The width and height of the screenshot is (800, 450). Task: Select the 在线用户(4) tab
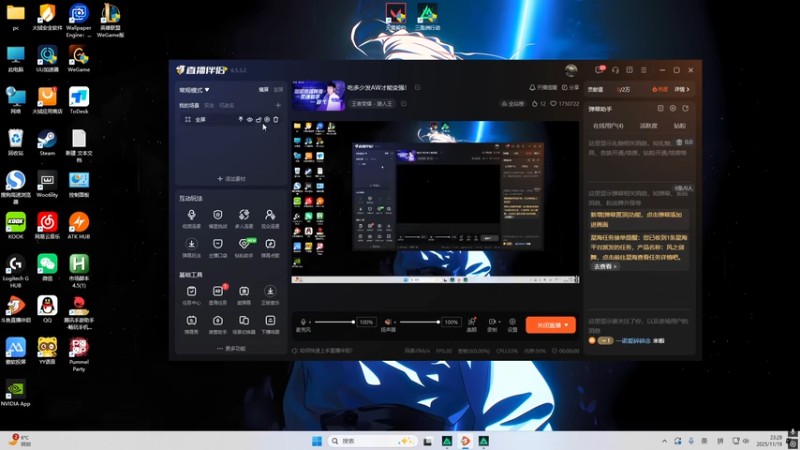[608, 126]
